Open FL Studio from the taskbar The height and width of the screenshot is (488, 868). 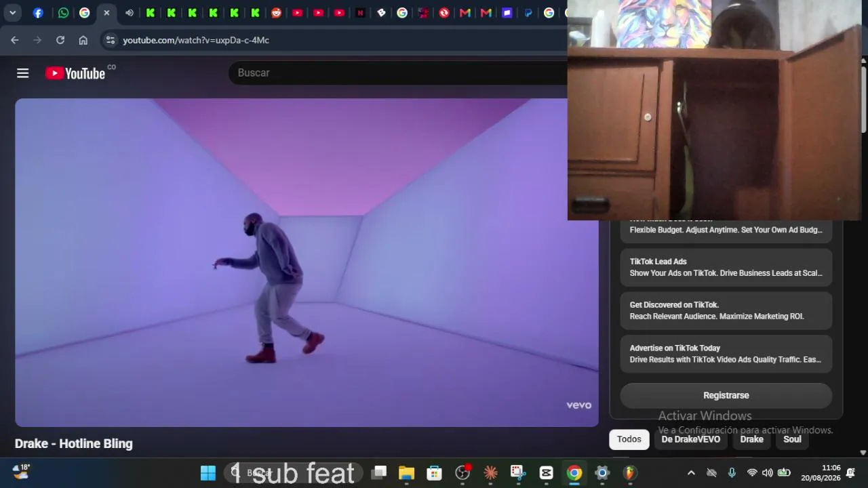point(630,473)
